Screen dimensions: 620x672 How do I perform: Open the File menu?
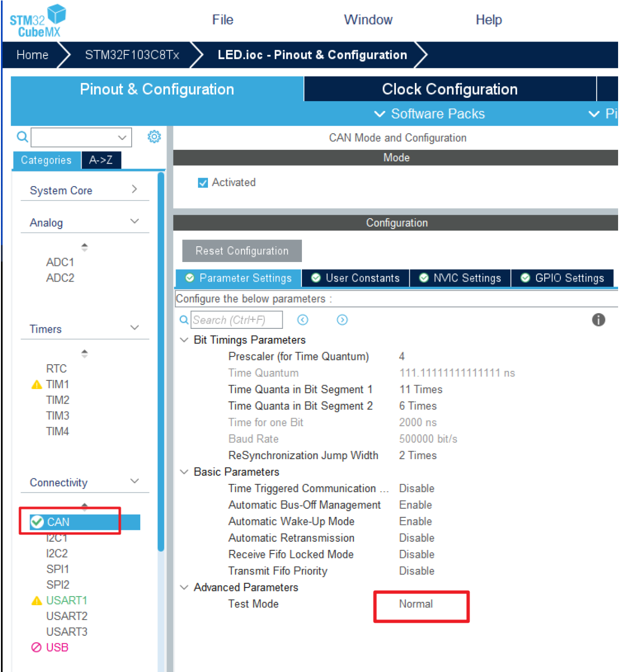pyautogui.click(x=223, y=20)
